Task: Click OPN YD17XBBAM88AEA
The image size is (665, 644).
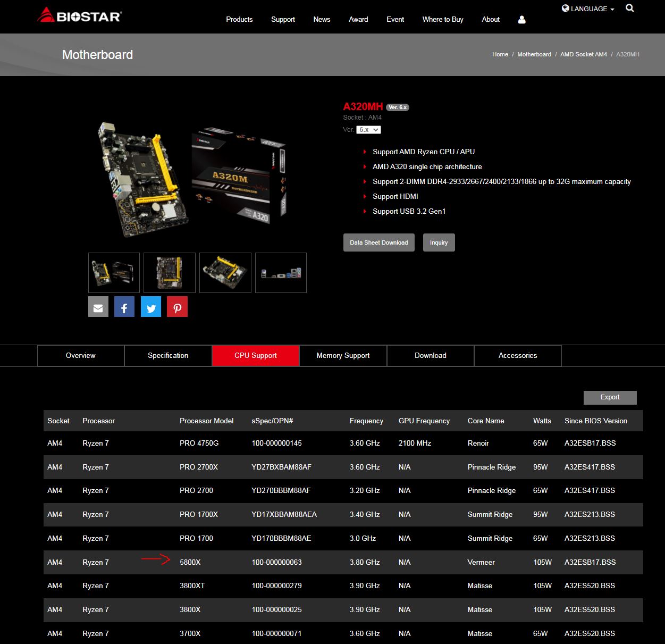Action: [x=284, y=514]
